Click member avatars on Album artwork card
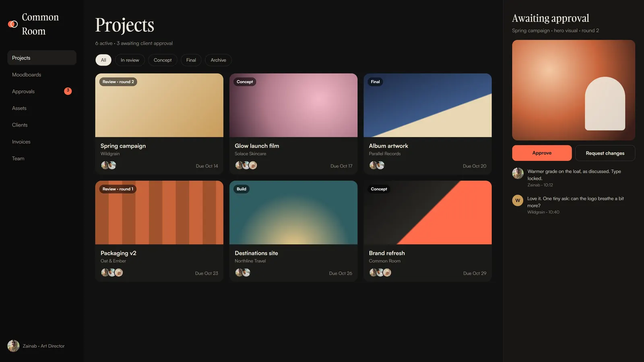The height and width of the screenshot is (362, 644). [x=377, y=165]
